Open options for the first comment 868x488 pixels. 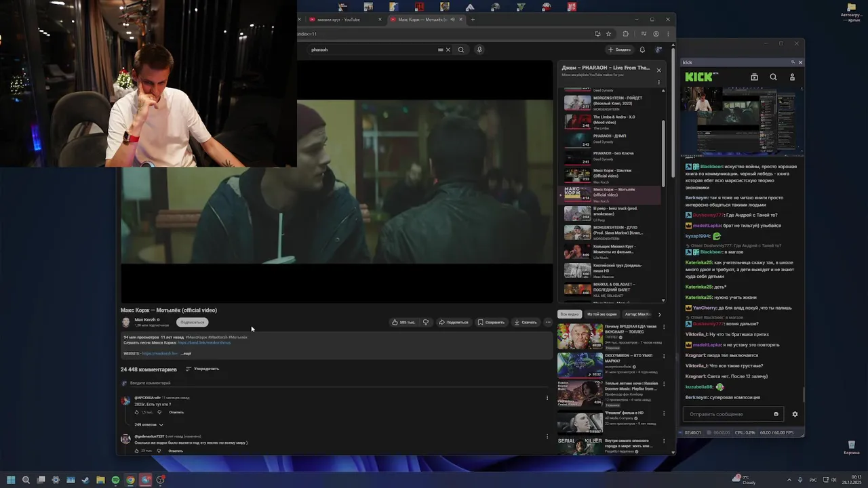pyautogui.click(x=547, y=398)
